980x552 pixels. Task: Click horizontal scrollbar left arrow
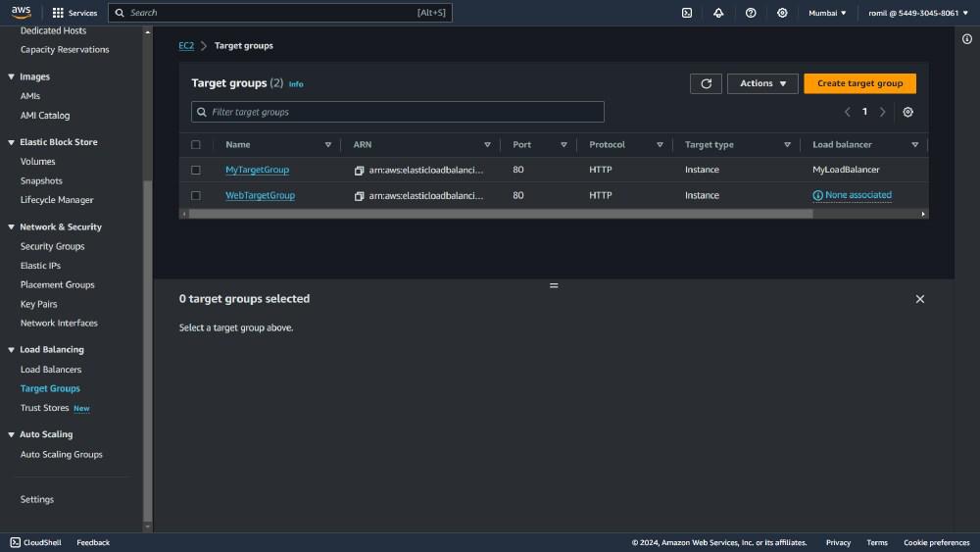(184, 214)
